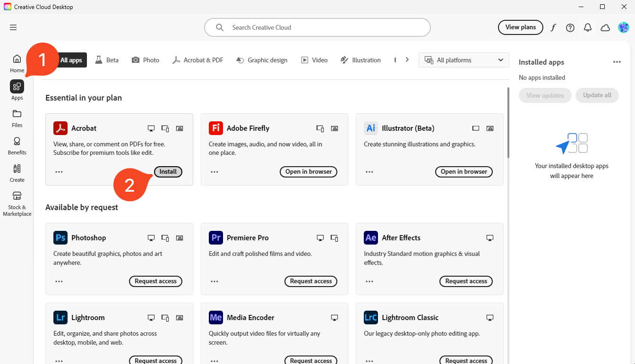Check cloud sync status icon
635x364 pixels.
(605, 27)
